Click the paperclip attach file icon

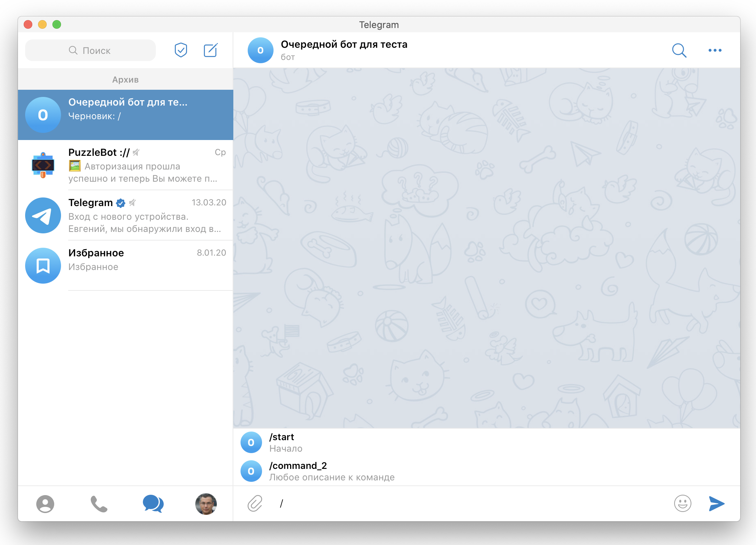point(255,503)
